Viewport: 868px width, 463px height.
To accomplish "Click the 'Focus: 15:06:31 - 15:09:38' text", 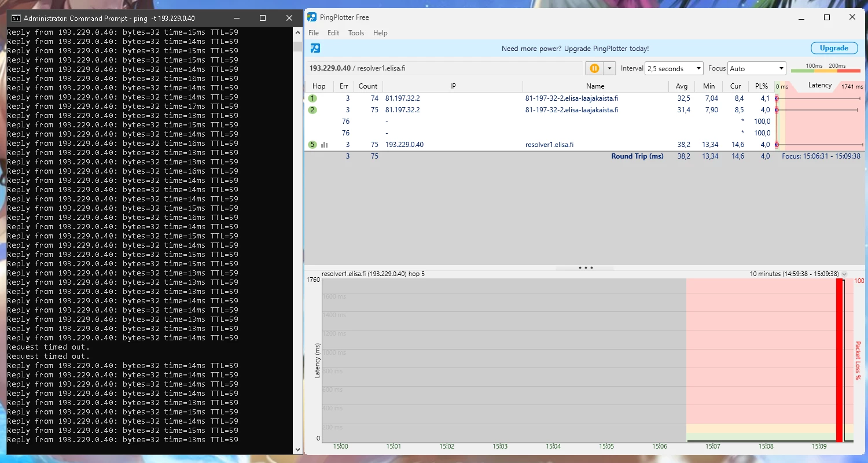I will (821, 156).
